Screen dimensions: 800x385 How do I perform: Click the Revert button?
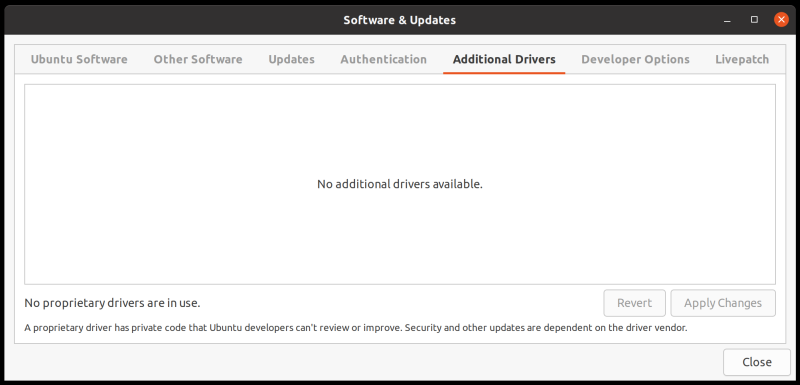635,303
